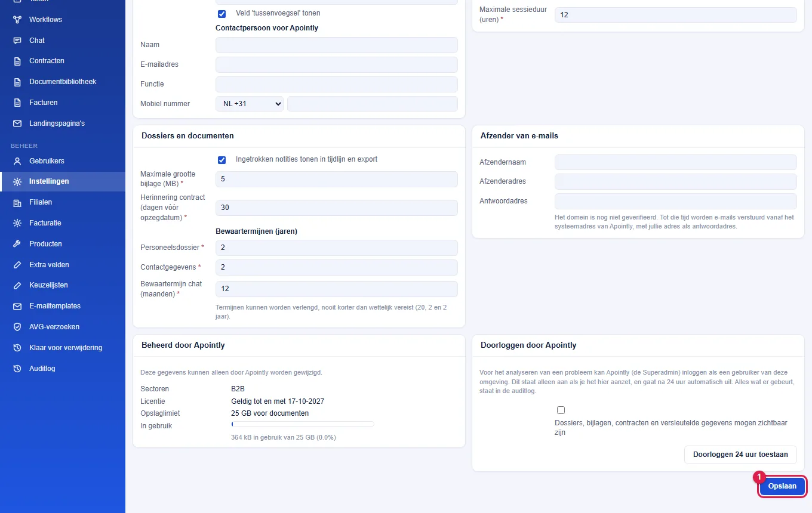
Task: Open the NL +31 country code dropdown
Action: pyautogui.click(x=250, y=104)
